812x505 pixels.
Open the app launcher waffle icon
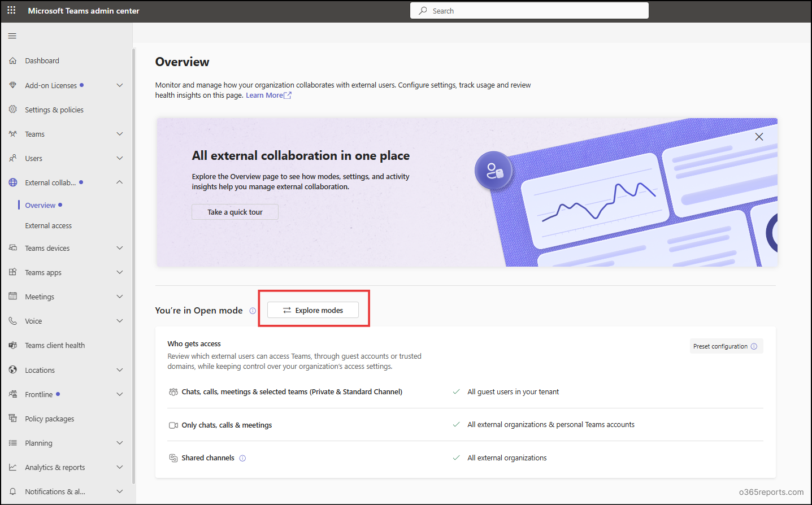[11, 11]
